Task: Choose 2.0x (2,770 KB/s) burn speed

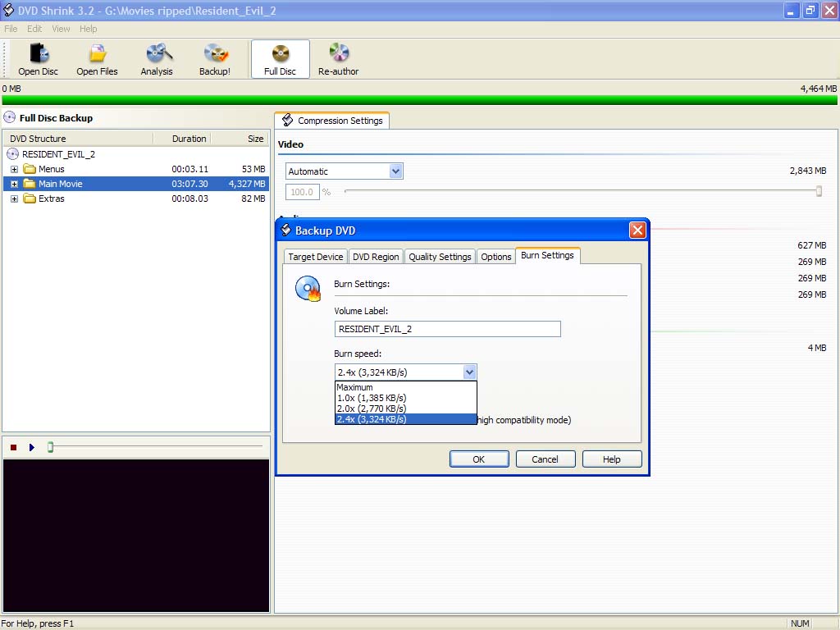Action: 405,409
